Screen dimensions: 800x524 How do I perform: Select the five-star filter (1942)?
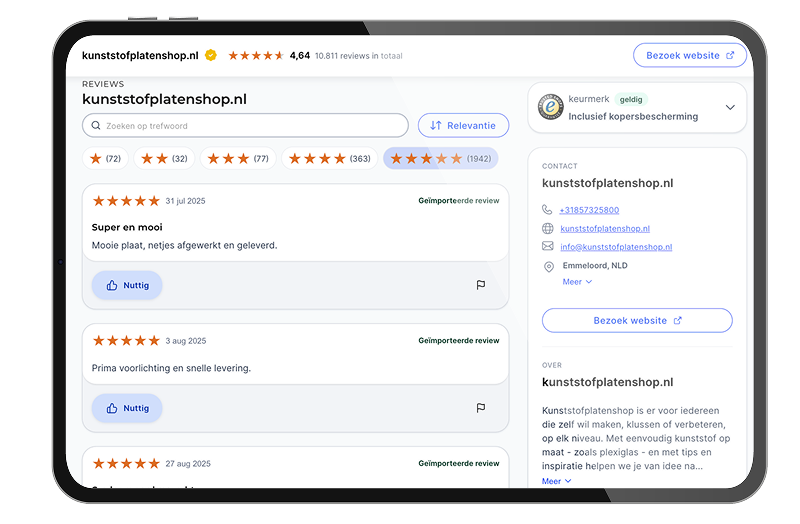(441, 159)
